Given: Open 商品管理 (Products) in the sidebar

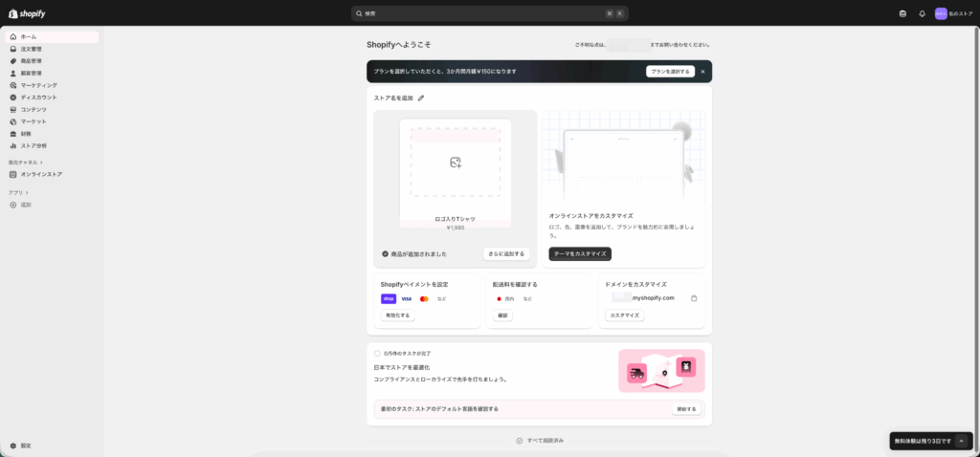Looking at the screenshot, I should tap(31, 61).
